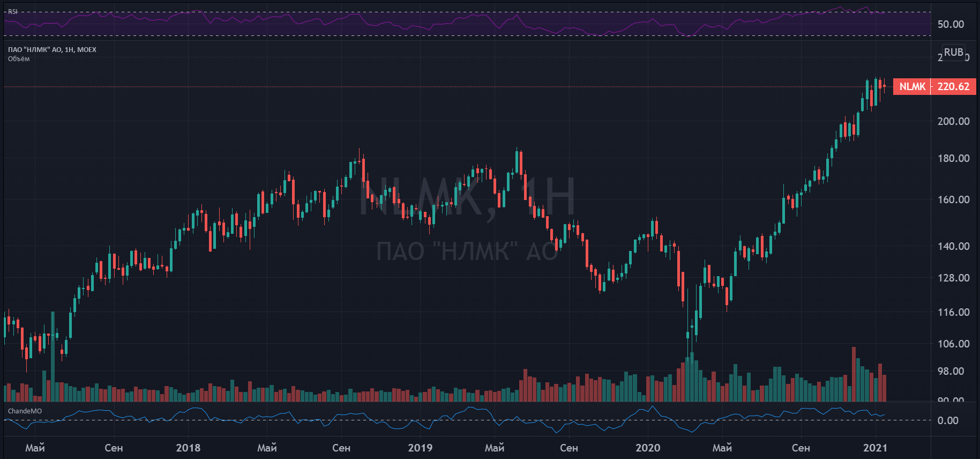The image size is (980, 459).
Task: Click the ПАО "НЛМК" АО, 1Н, MOEX title
Action: [x=52, y=49]
